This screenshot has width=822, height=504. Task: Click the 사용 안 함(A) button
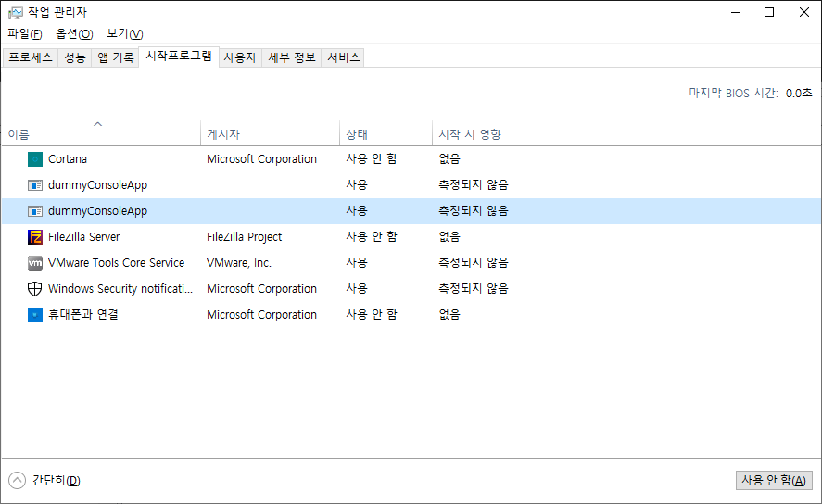point(774,481)
